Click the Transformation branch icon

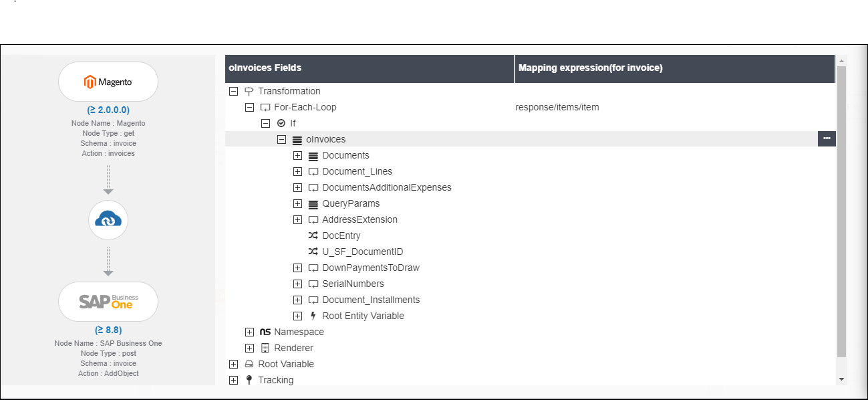pyautogui.click(x=249, y=91)
